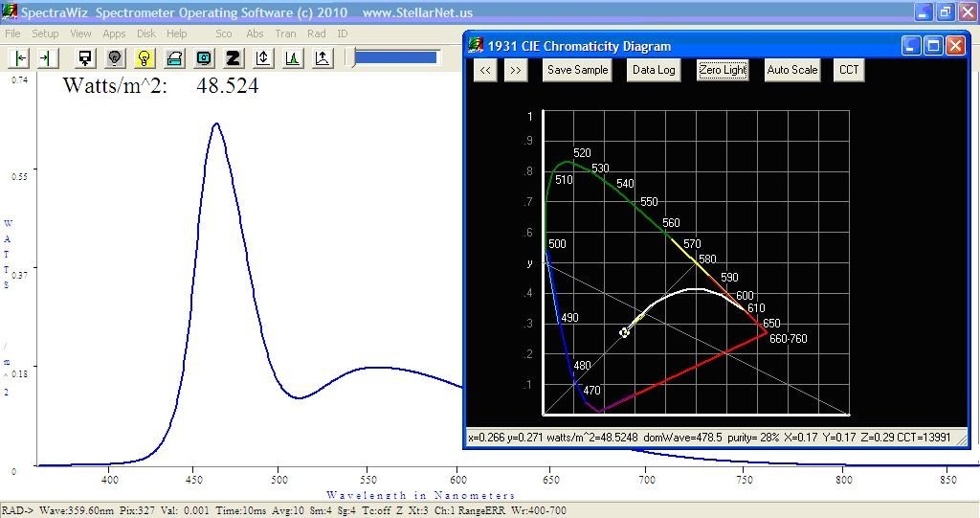Screen dimensions: 980x518
Task: Open the Setup menu
Action: pos(45,34)
